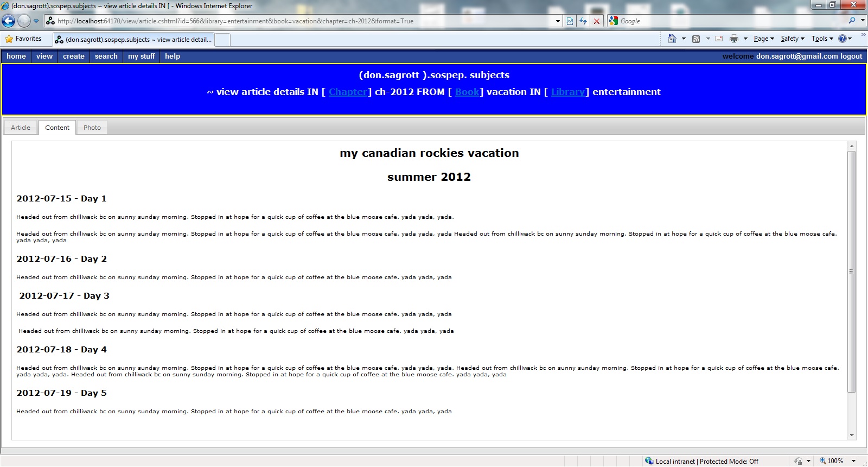Screen dimensions: 868x467
Task: Click the magnifier search button
Action: coord(852,21)
